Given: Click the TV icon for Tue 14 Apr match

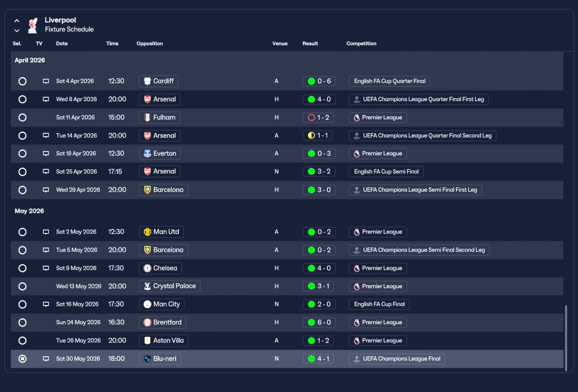Looking at the screenshot, I should pos(46,135).
